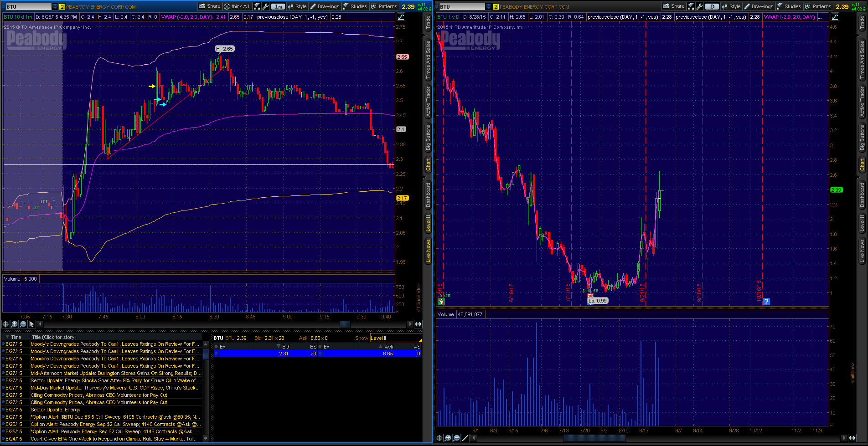868x446 pixels.
Task: Click the think A.I. button on the left chart
Action: [x=237, y=6]
